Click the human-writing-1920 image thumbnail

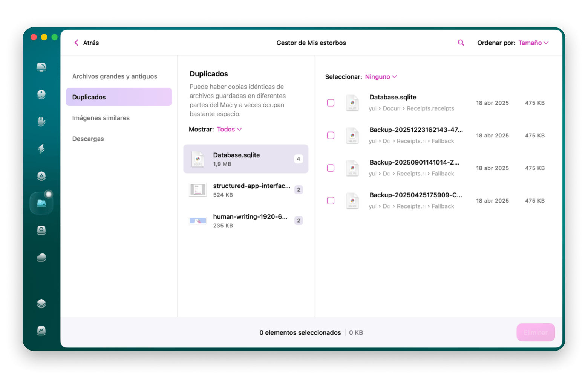point(198,221)
